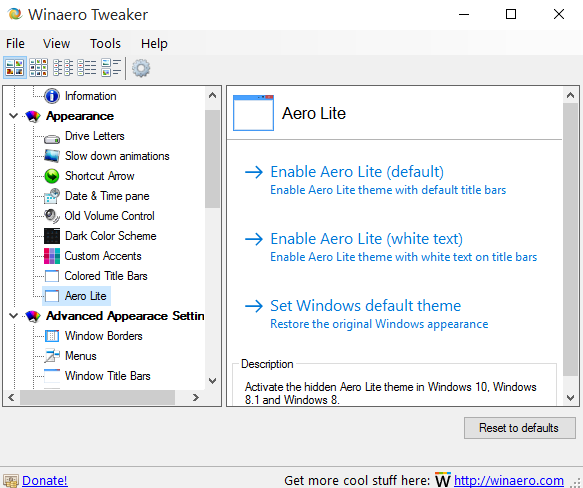The image size is (583, 488).
Task: Click the Window Title Bars icon
Action: (x=52, y=376)
